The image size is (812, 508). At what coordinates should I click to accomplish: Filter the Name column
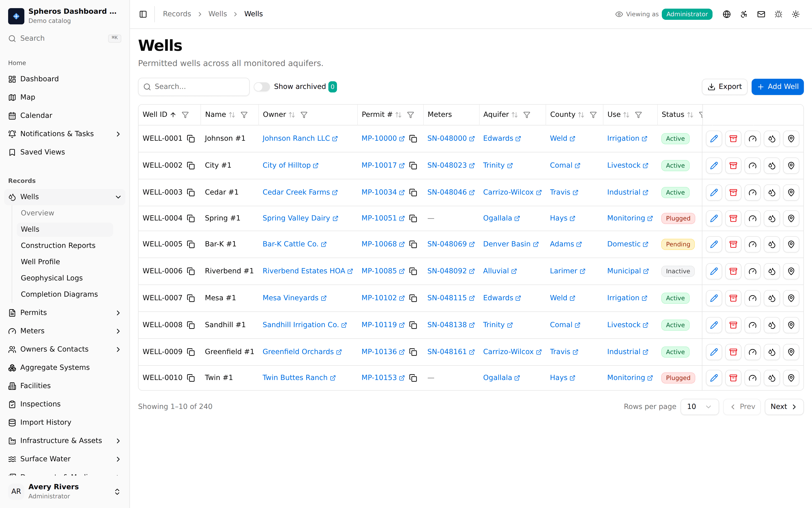244,115
